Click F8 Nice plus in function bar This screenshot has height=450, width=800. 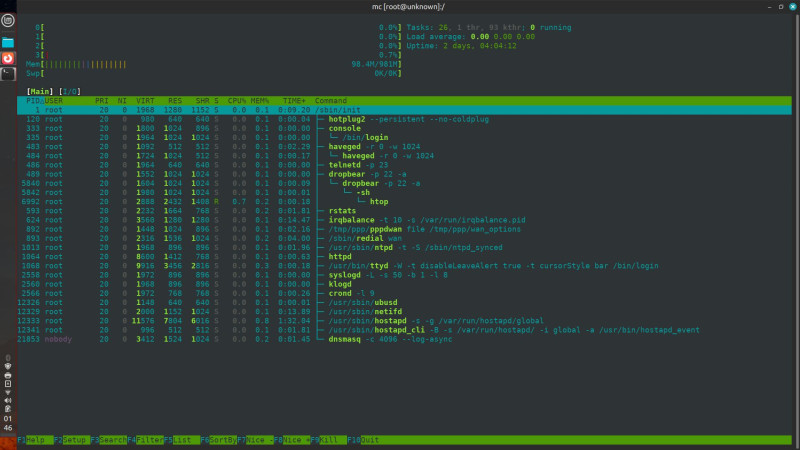(292, 440)
